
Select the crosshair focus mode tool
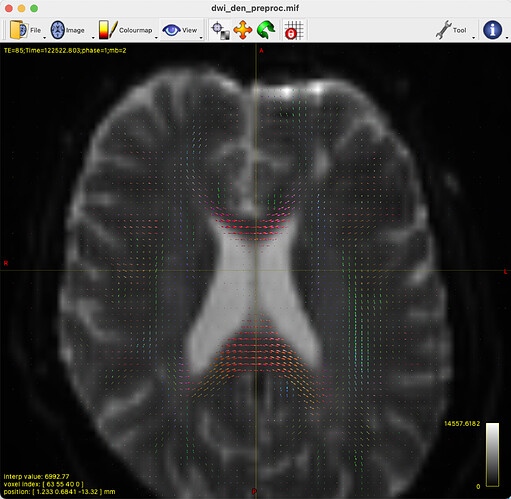click(x=220, y=30)
